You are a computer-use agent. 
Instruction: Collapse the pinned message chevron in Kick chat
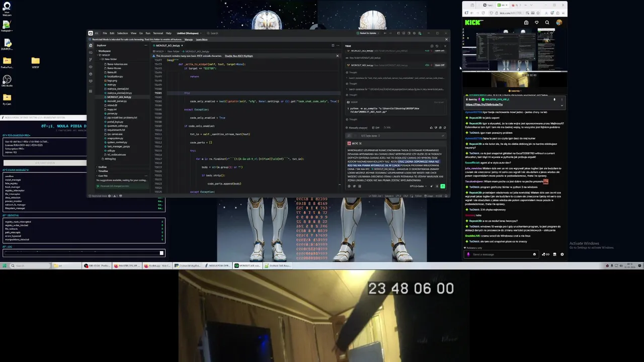[562, 106]
